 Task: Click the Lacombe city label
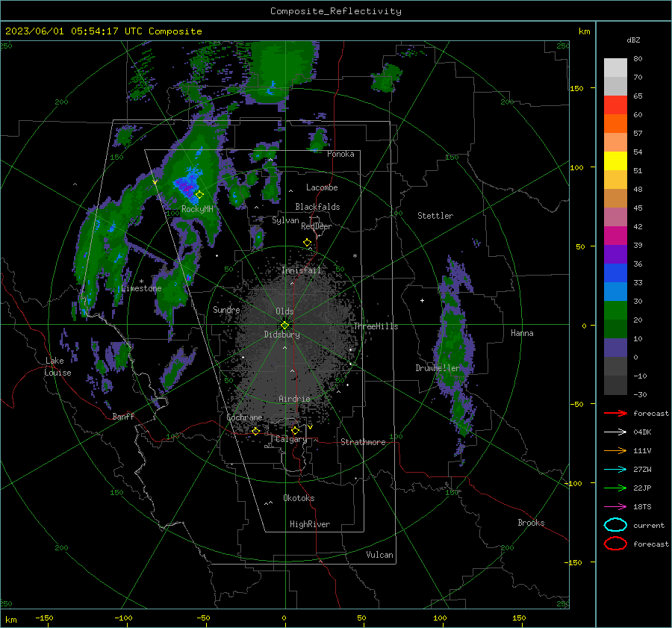[x=322, y=187]
